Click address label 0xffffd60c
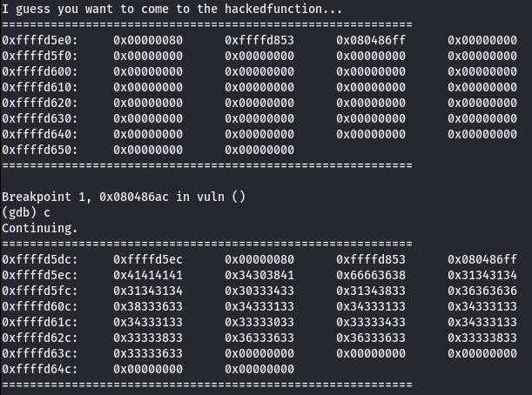The image size is (532, 395). (x=40, y=306)
